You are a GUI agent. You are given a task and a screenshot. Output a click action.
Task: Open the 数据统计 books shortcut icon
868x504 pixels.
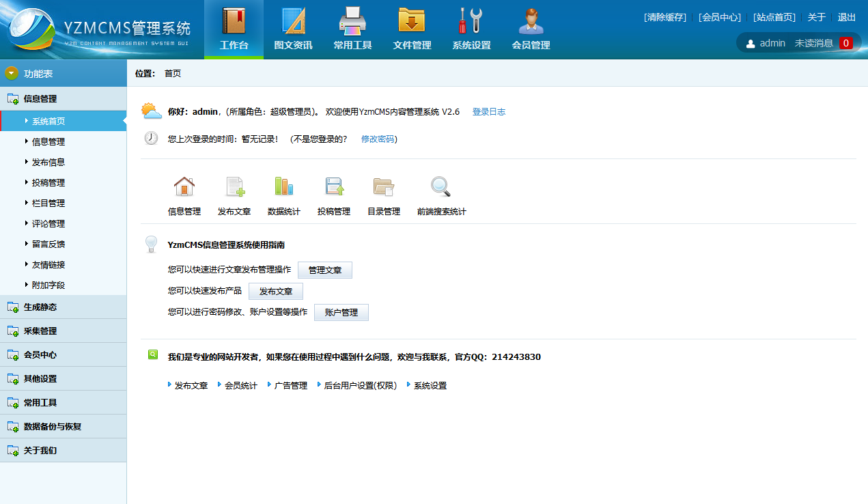283,186
